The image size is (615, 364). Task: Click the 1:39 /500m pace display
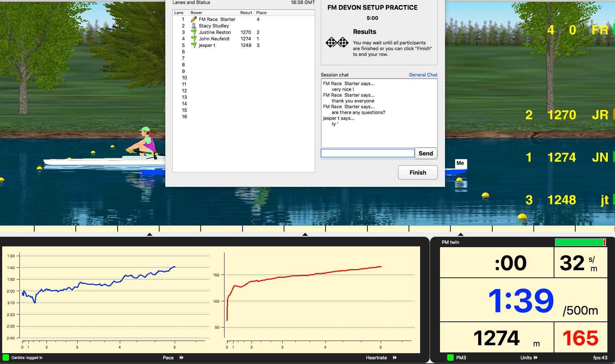click(524, 300)
